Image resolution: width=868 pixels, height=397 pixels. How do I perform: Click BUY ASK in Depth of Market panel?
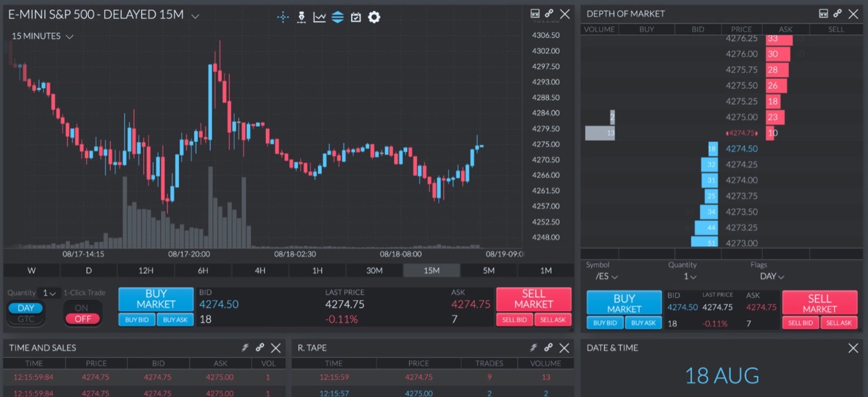644,323
